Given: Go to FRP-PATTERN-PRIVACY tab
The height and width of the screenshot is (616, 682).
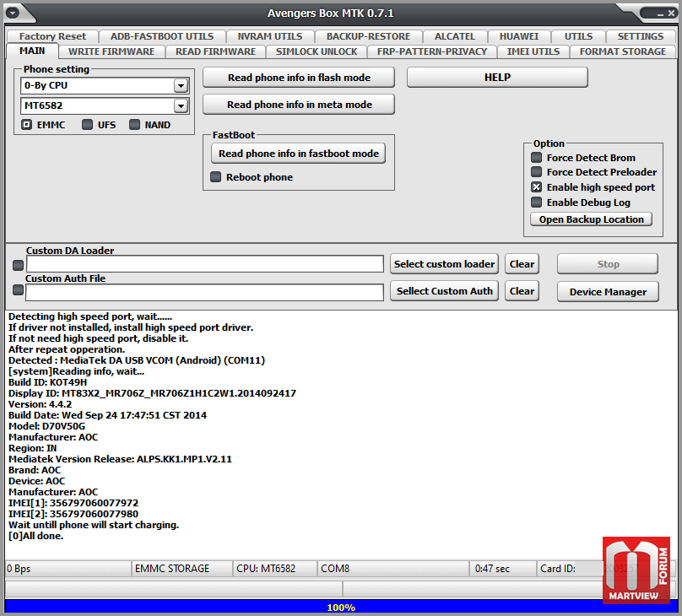Looking at the screenshot, I should (x=432, y=51).
